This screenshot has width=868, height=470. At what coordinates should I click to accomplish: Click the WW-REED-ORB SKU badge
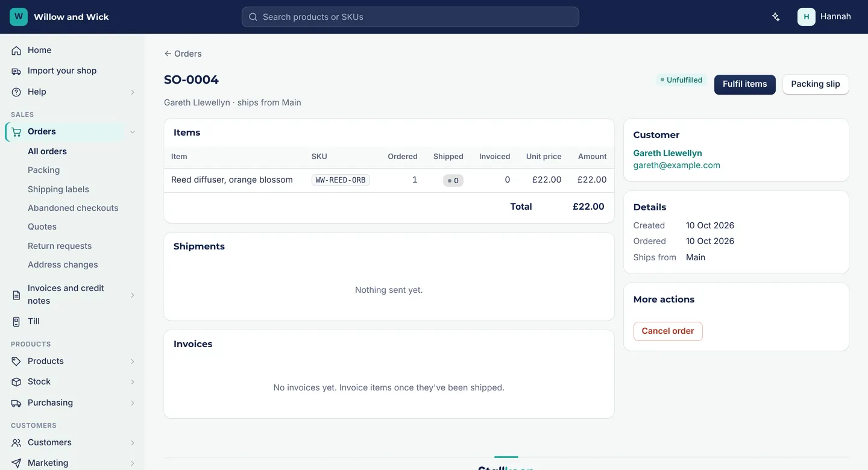(341, 180)
